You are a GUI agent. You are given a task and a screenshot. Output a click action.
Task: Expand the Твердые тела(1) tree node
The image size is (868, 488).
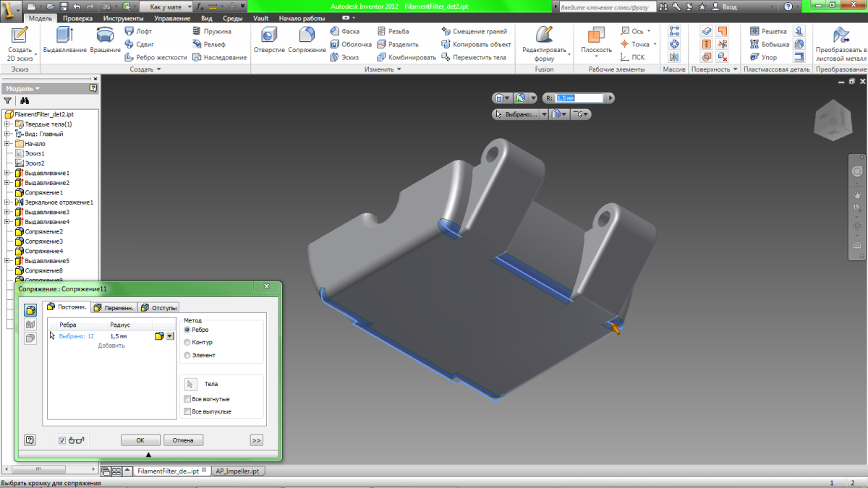pyautogui.click(x=7, y=124)
